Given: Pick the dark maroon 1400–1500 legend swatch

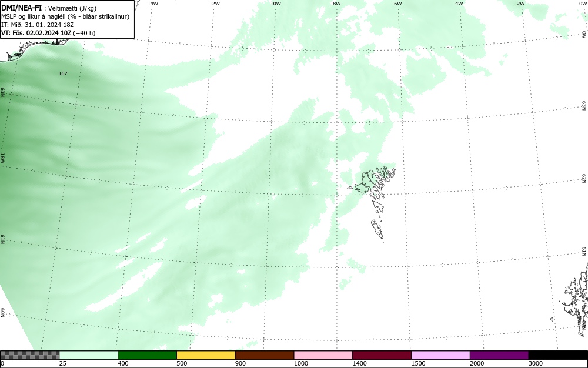Looking at the screenshot, I should pyautogui.click(x=382, y=355).
